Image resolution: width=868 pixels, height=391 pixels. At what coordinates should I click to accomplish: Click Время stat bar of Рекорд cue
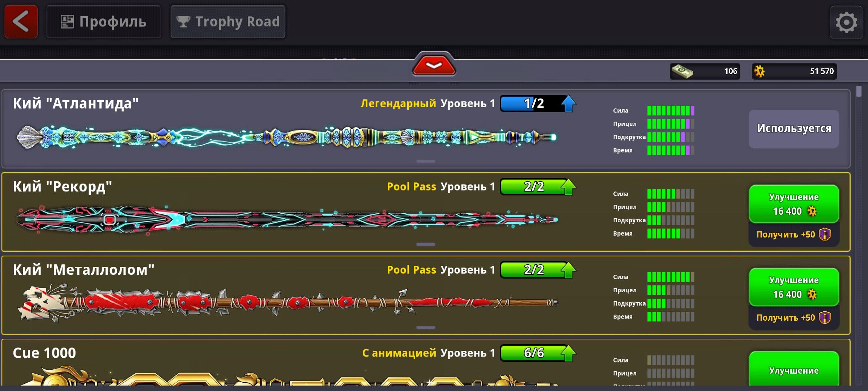[x=671, y=234]
